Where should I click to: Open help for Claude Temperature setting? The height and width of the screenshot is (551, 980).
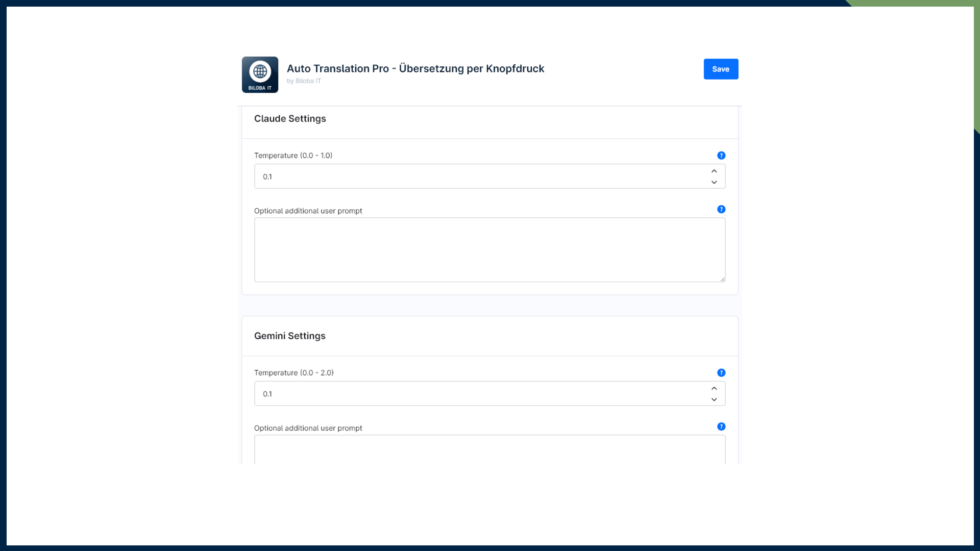click(x=721, y=155)
